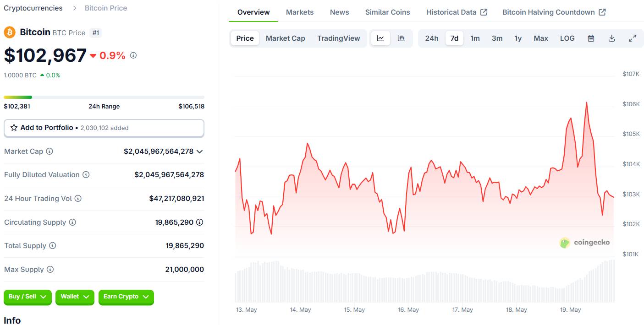Viewport: 644px width, 325px height.
Task: Select the 1y time range
Action: (x=518, y=38)
